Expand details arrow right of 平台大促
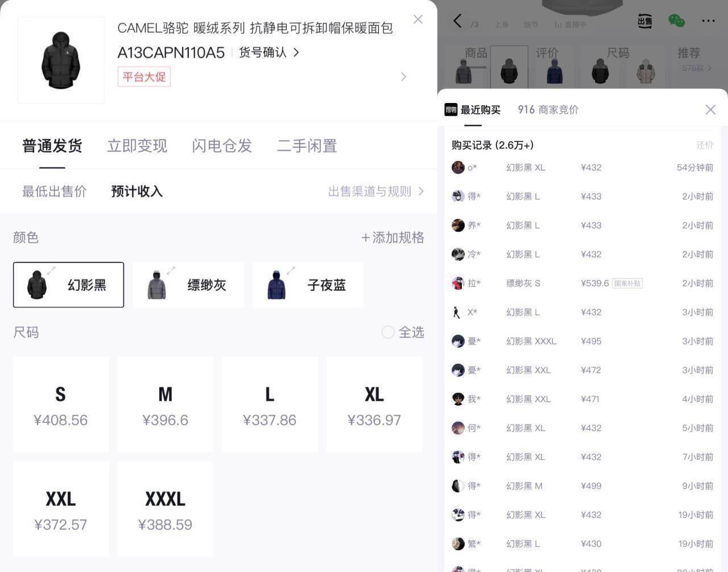 [403, 77]
